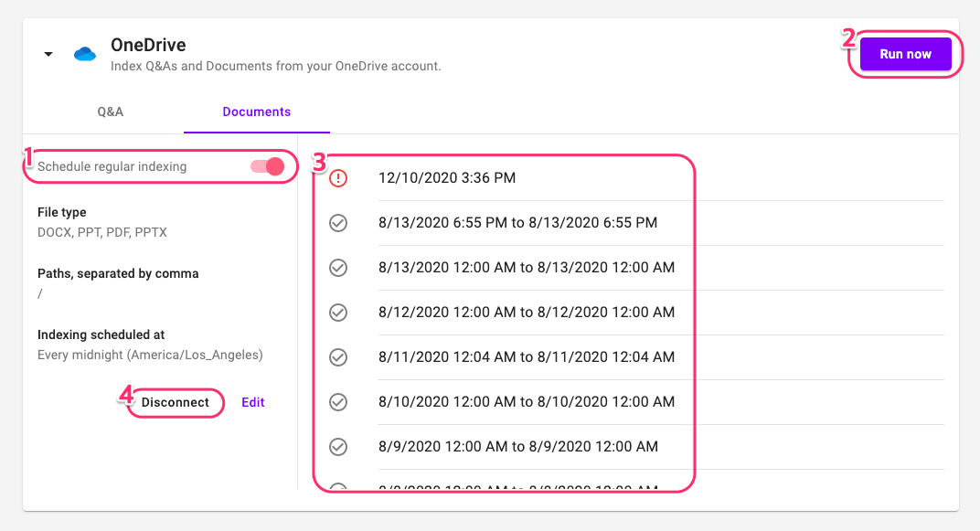The image size is (980, 531).
Task: Click the OneDrive cloud icon
Action: point(85,54)
